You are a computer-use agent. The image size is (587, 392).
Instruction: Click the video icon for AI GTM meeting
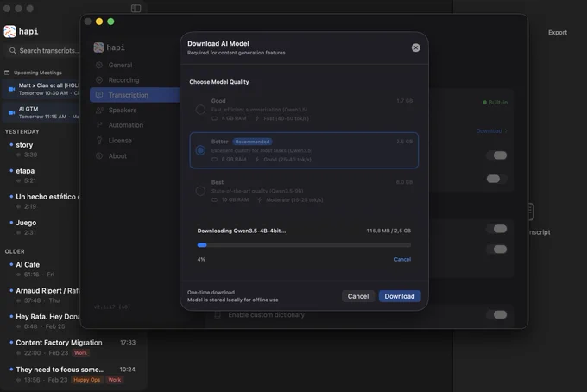11,112
